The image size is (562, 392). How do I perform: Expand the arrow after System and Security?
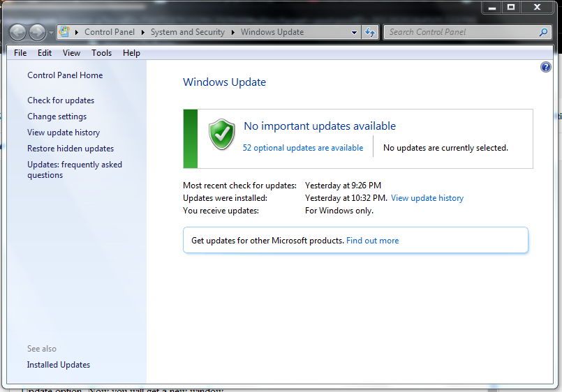coord(233,32)
